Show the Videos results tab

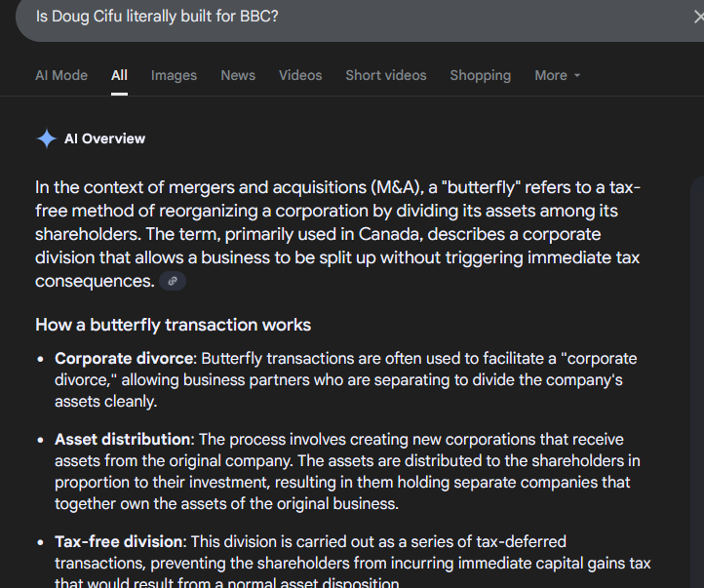(300, 75)
